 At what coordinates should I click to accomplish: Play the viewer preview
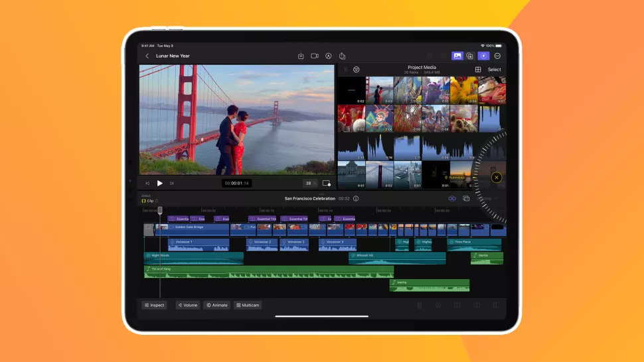(x=160, y=183)
